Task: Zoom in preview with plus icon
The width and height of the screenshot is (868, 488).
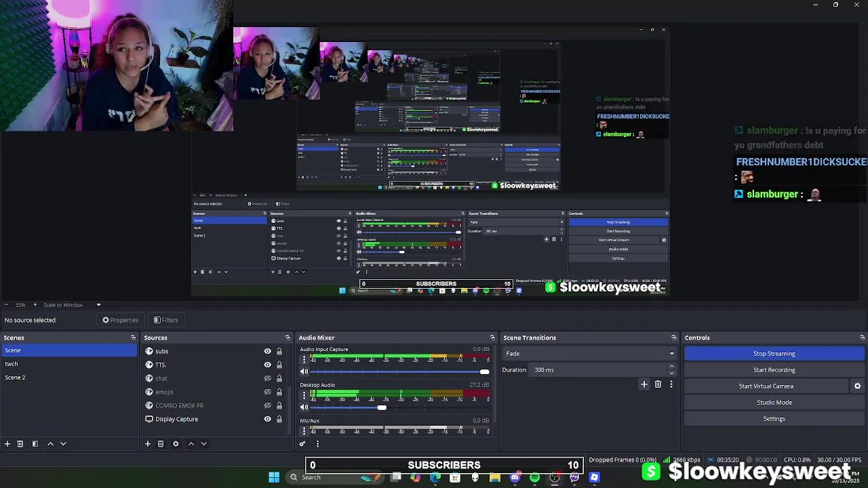Action: pos(35,305)
